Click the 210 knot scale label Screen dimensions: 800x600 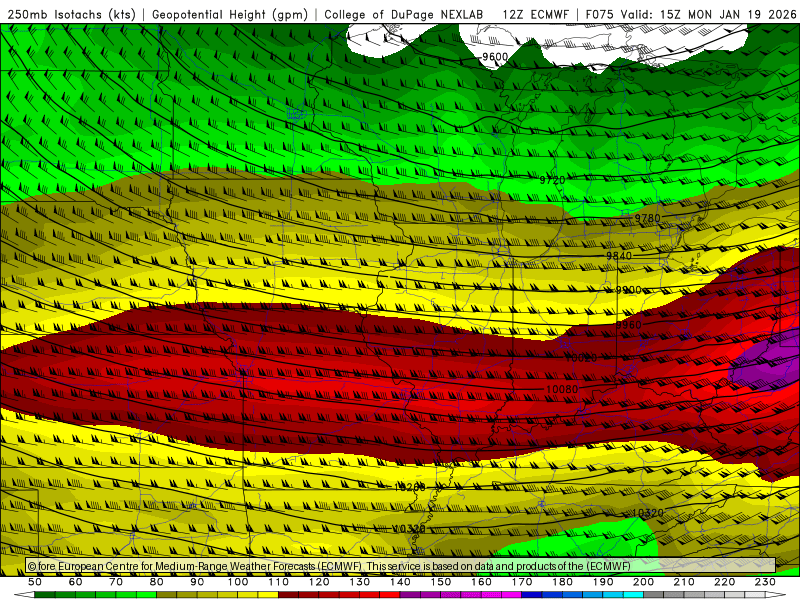684,582
